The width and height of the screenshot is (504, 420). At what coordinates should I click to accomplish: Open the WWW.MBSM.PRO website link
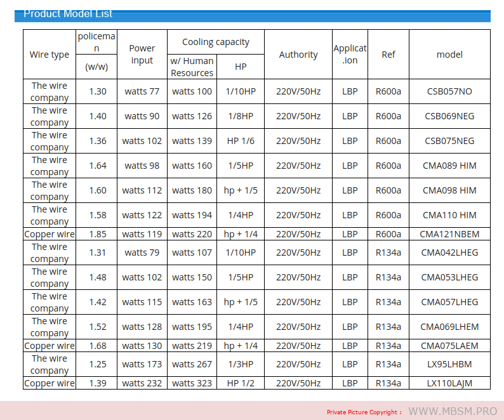point(453,411)
